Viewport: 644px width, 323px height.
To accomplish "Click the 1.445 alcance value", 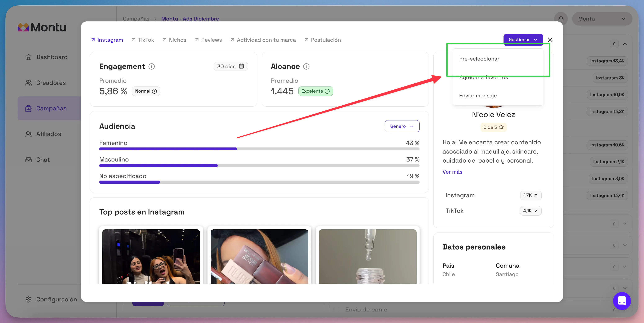I will point(282,91).
